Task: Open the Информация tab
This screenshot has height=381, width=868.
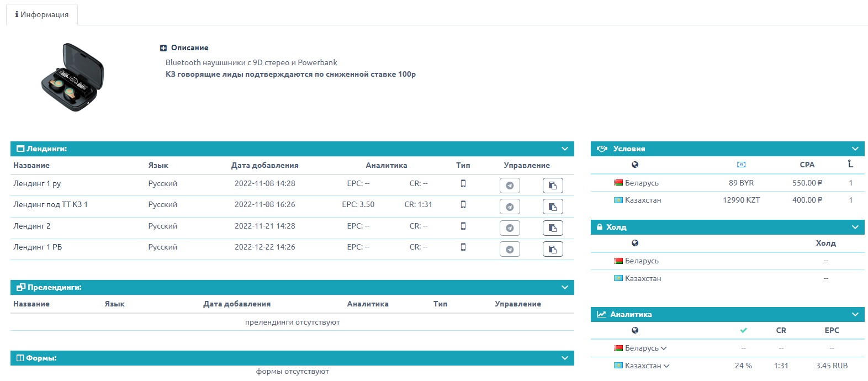Action: (42, 14)
